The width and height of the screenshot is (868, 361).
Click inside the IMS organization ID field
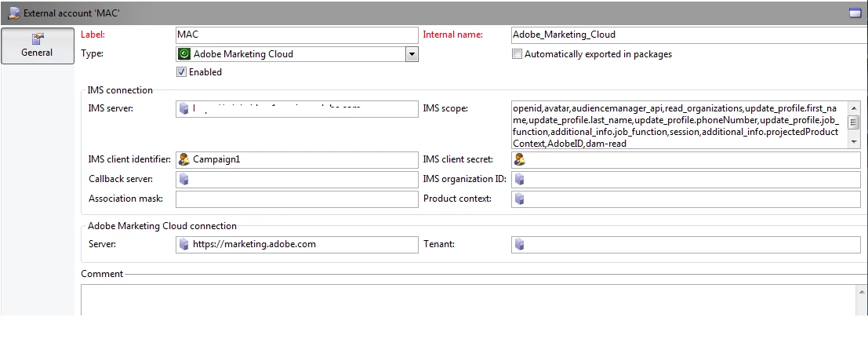(x=686, y=180)
